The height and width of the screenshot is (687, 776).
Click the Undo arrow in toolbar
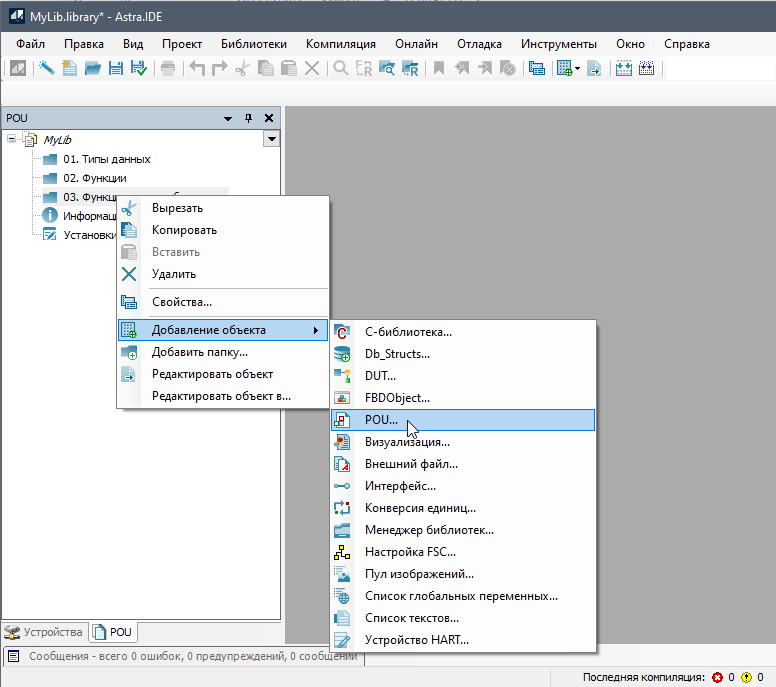tap(197, 68)
